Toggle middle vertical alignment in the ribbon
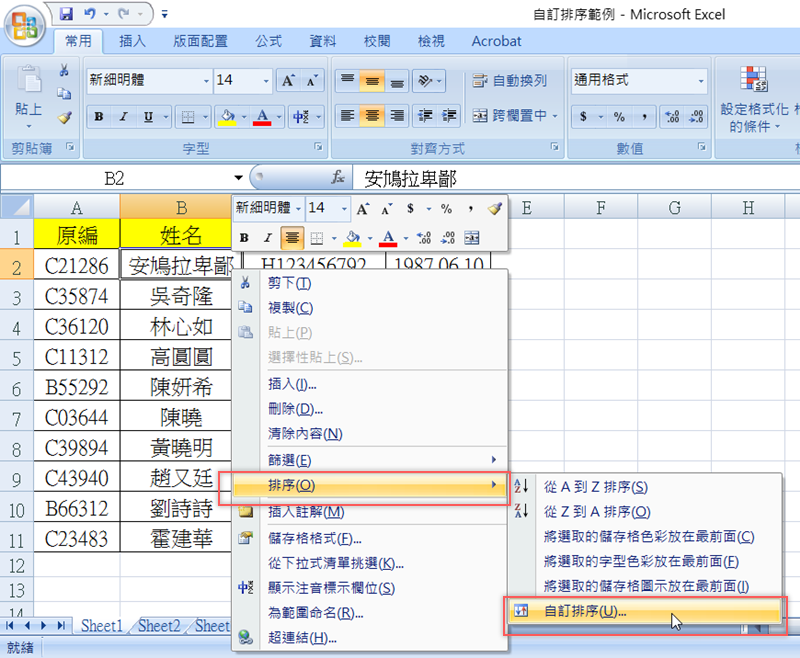This screenshot has width=800, height=658. [372, 81]
